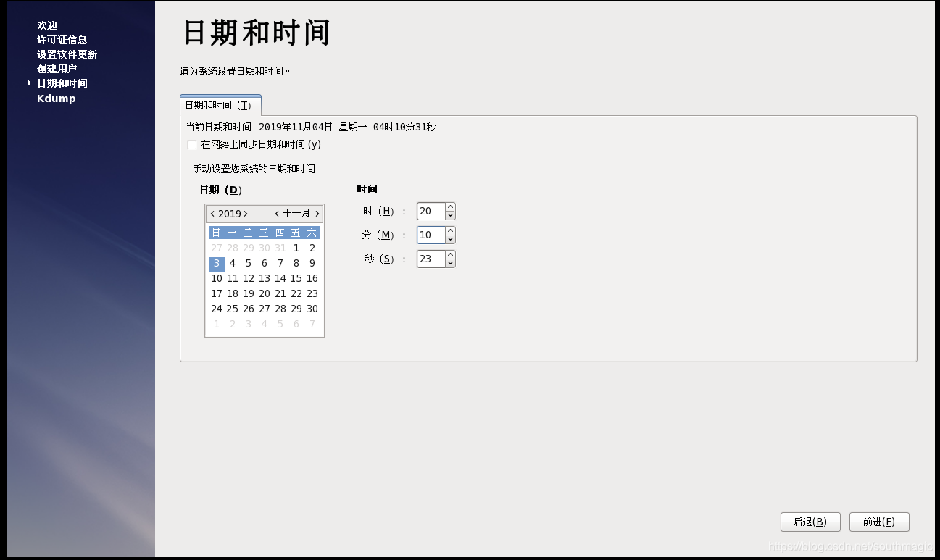The width and height of the screenshot is (940, 560).
Task: Select day 17 in the calendar
Action: point(217,293)
